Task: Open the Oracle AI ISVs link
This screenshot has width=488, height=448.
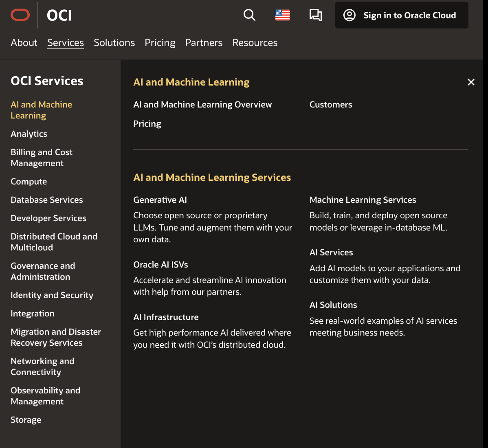Action: pyautogui.click(x=160, y=264)
